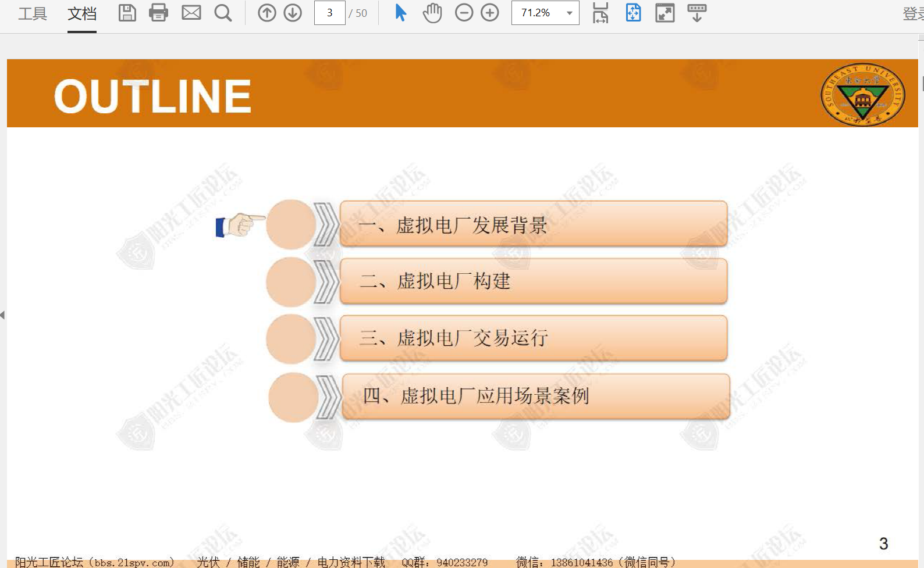This screenshot has width=924, height=568.
Task: Click the slide page number 3
Action: coord(883,544)
